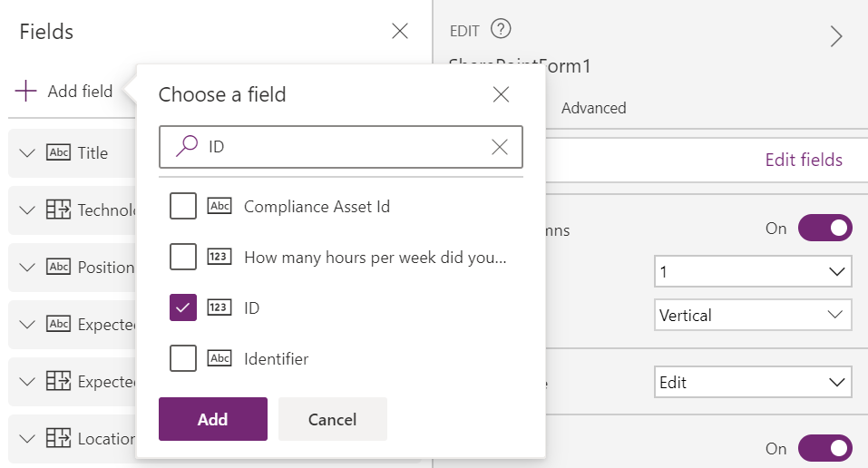Image resolution: width=868 pixels, height=468 pixels.
Task: Click the Title field name
Action: pos(93,153)
